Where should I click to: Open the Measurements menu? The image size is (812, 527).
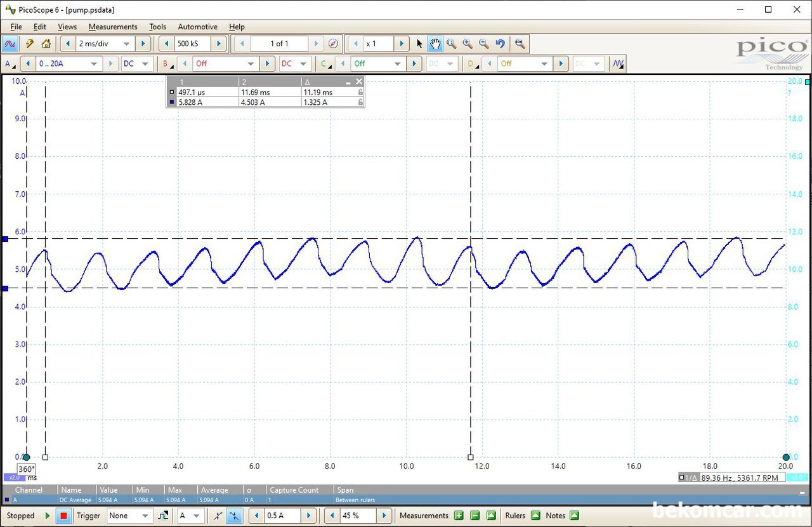[113, 27]
